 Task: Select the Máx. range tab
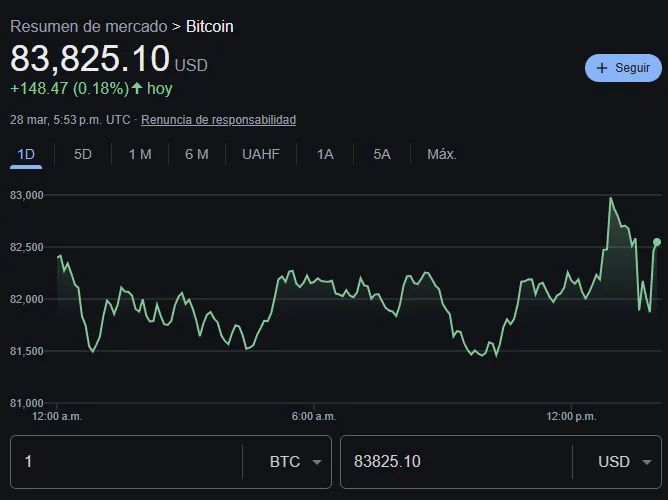442,154
